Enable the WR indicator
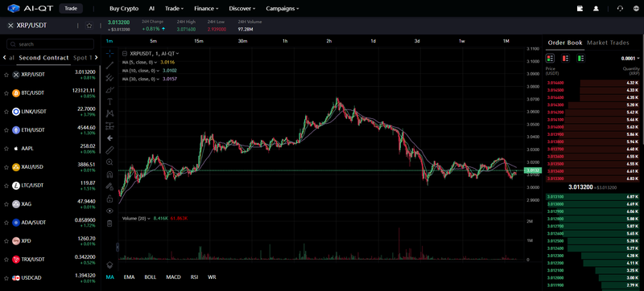Image resolution: width=644 pixels, height=291 pixels. pyautogui.click(x=212, y=277)
